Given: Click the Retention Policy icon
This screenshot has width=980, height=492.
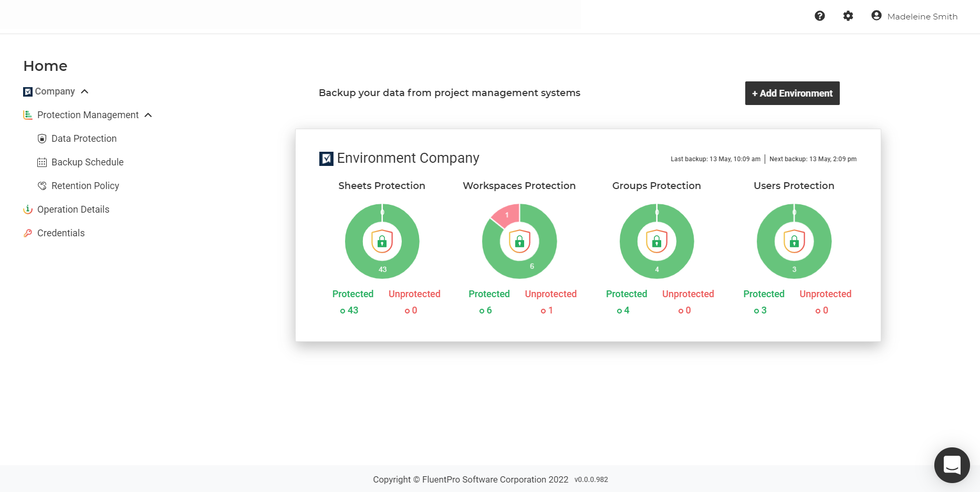Looking at the screenshot, I should click(42, 186).
